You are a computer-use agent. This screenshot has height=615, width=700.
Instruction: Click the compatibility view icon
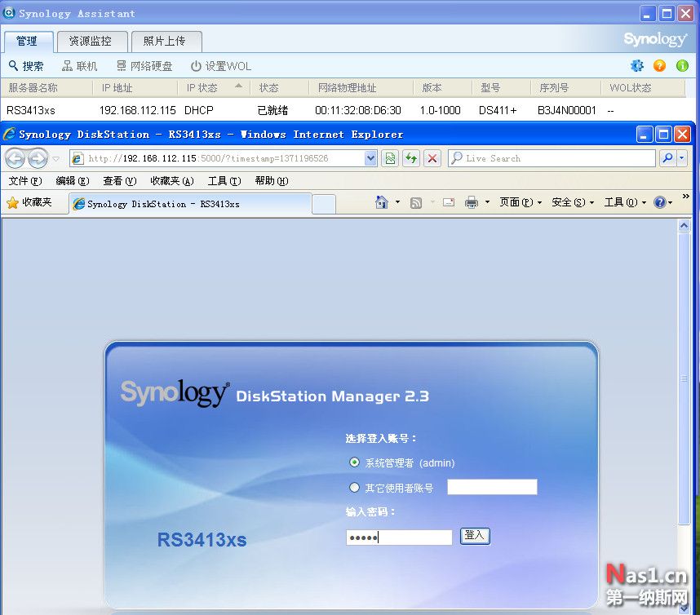point(390,158)
